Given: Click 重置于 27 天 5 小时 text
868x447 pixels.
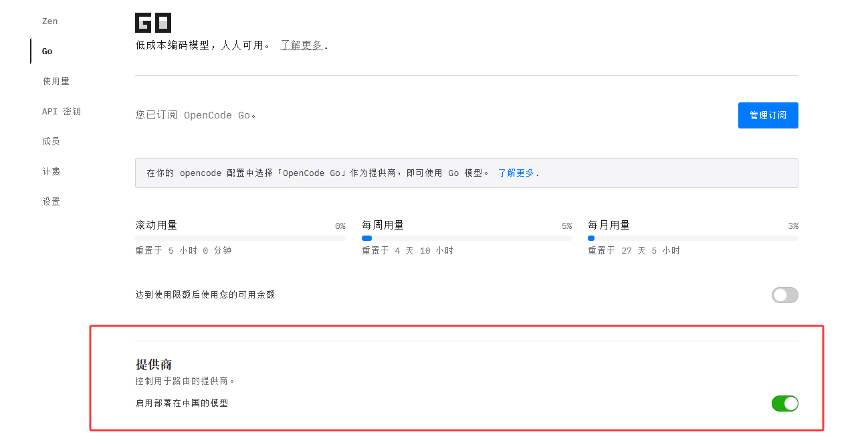Looking at the screenshot, I should click(634, 251).
